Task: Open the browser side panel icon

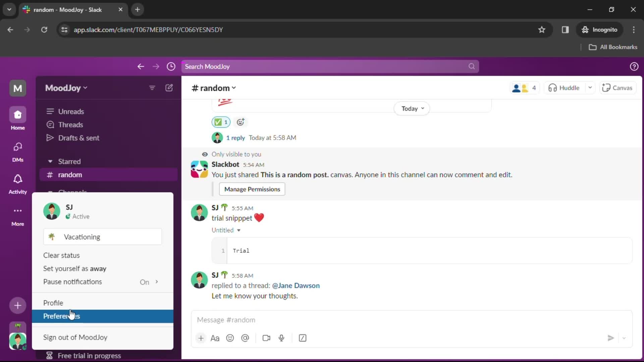Action: pos(565,29)
